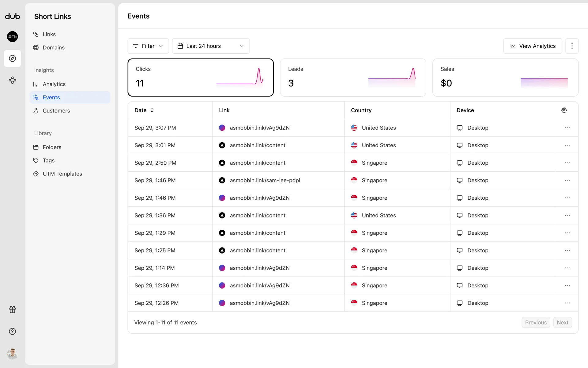Click the gift referral icon
Image resolution: width=588 pixels, height=368 pixels.
(12, 309)
